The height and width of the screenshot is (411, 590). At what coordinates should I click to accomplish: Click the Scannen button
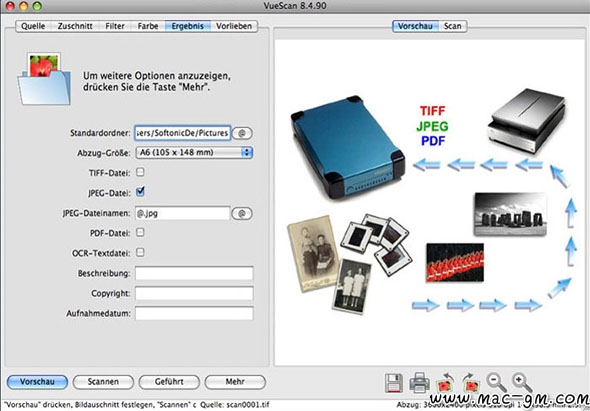click(x=103, y=382)
